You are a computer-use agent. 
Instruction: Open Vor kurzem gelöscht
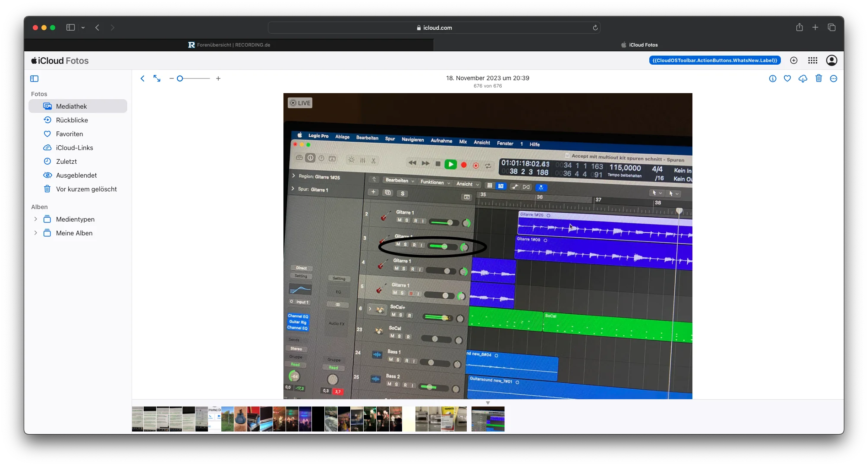click(78, 189)
